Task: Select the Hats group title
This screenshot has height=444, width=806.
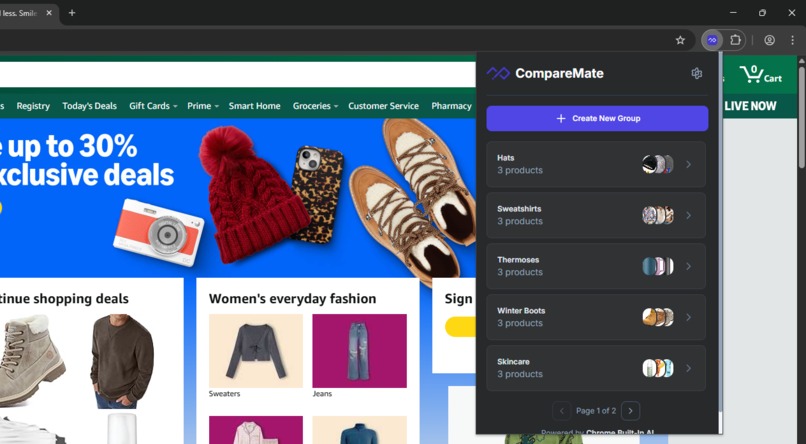Action: point(506,158)
